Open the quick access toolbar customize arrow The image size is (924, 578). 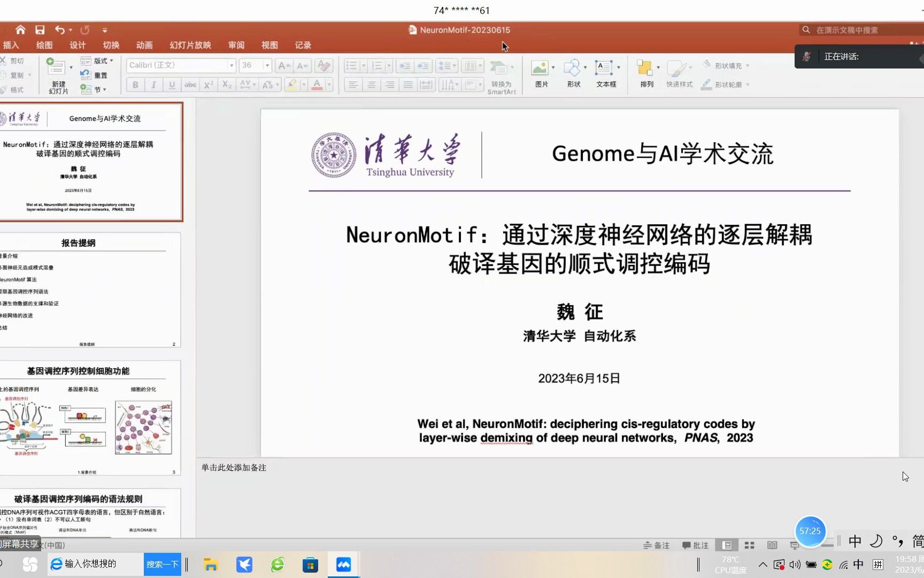[105, 31]
